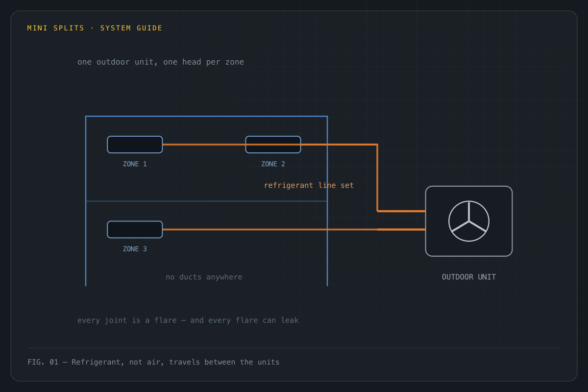Viewport: 588px width, 392px height.
Task: Click the Mini Splits System Guide header
Action: [x=95, y=28]
